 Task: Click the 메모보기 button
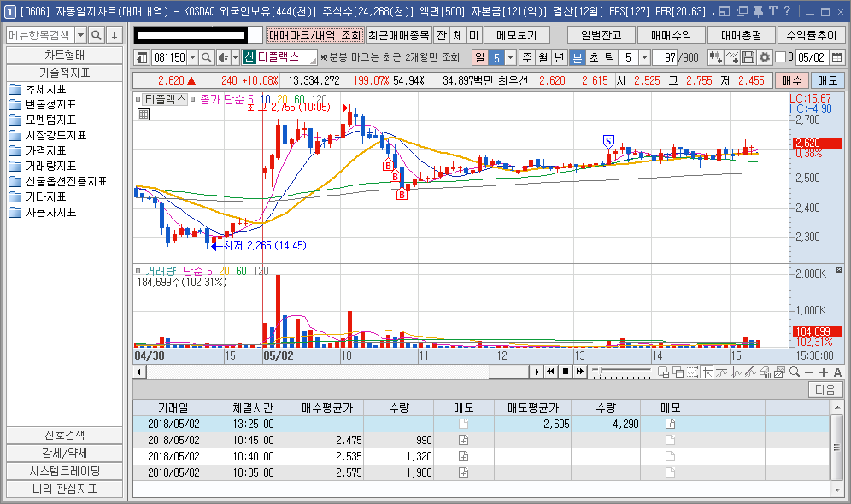click(x=517, y=35)
